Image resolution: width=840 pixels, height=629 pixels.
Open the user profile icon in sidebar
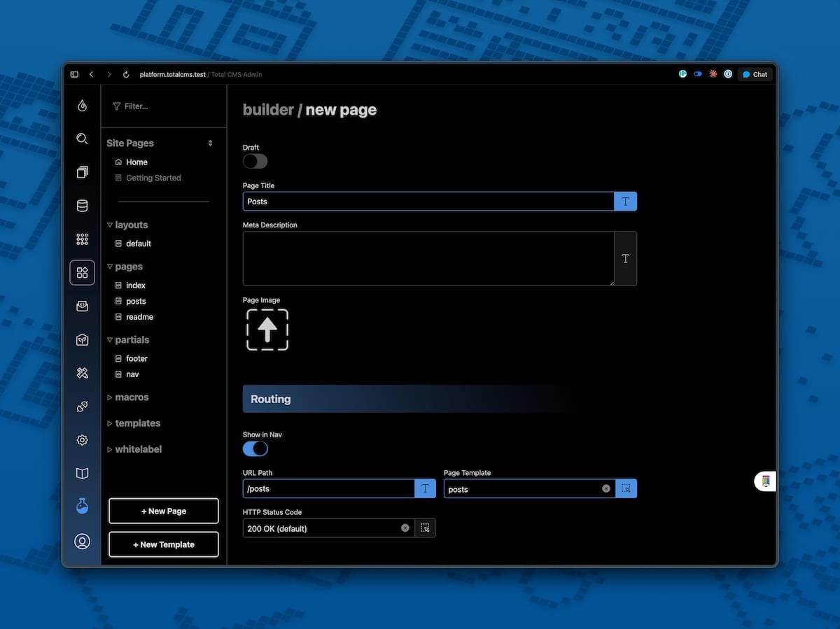pyautogui.click(x=82, y=542)
